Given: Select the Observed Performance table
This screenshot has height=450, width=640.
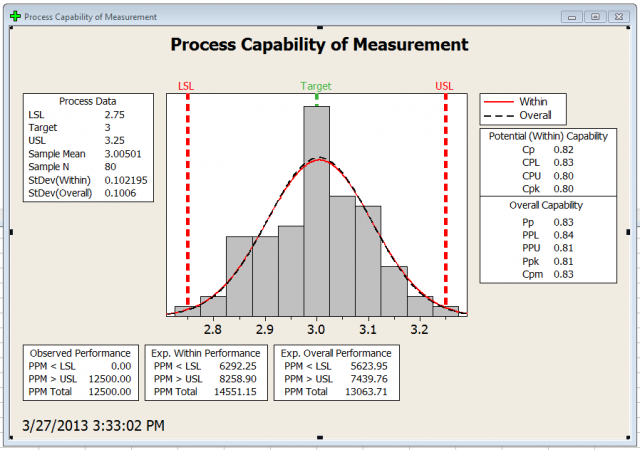Looking at the screenshot, I should point(80,373).
